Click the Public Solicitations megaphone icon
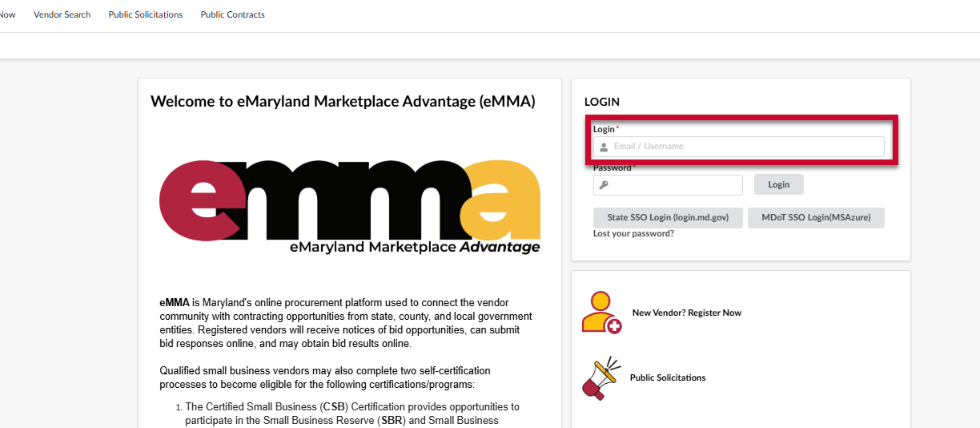The width and height of the screenshot is (980, 428). 600,378
